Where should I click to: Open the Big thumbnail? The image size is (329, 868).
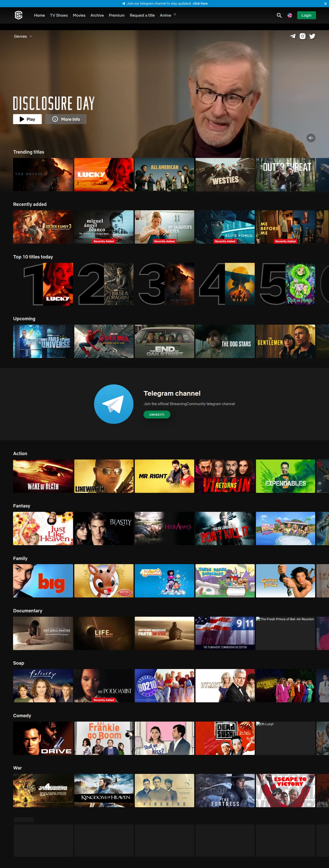pyautogui.click(x=43, y=581)
